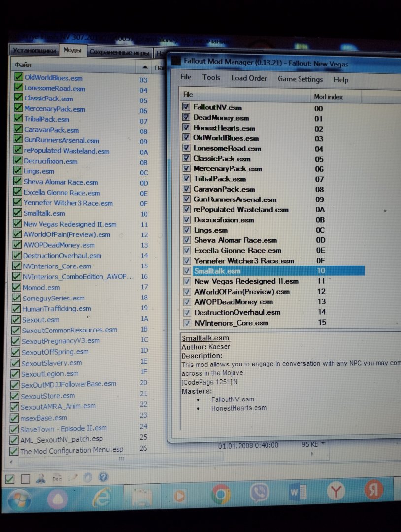Open Viber from the taskbar

(x=259, y=493)
